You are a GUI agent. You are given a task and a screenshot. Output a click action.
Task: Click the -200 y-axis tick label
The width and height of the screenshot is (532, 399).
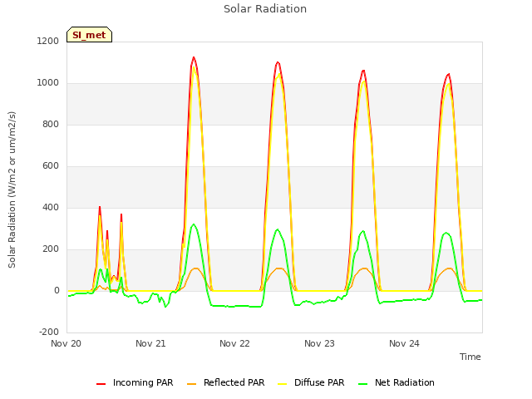click(x=49, y=332)
